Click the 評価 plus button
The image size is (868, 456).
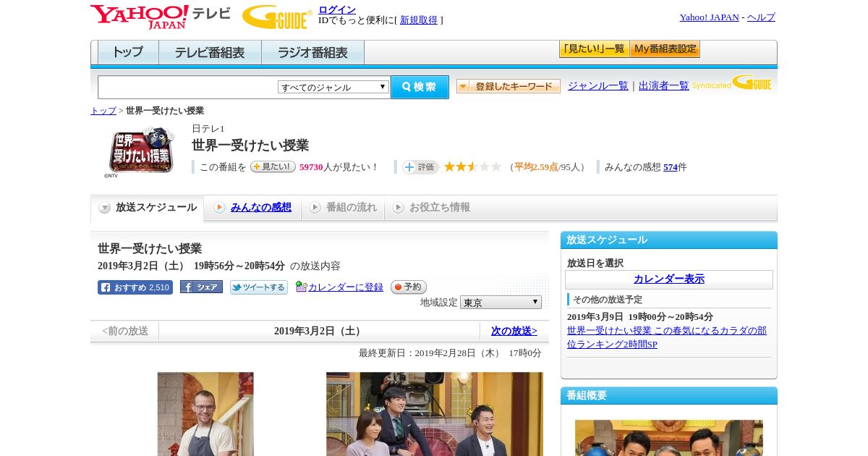[421, 167]
